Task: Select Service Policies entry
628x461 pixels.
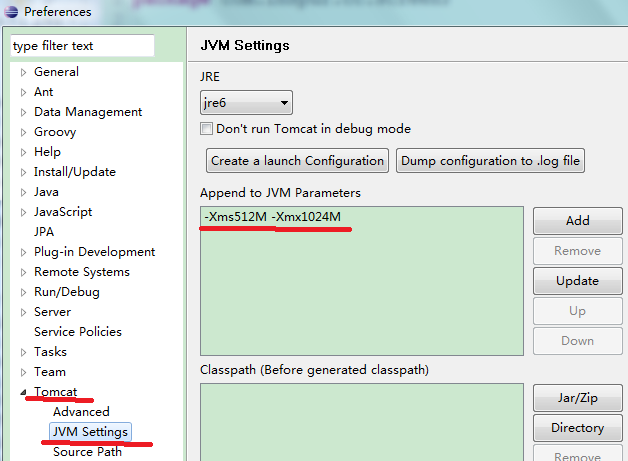Action: click(x=78, y=332)
